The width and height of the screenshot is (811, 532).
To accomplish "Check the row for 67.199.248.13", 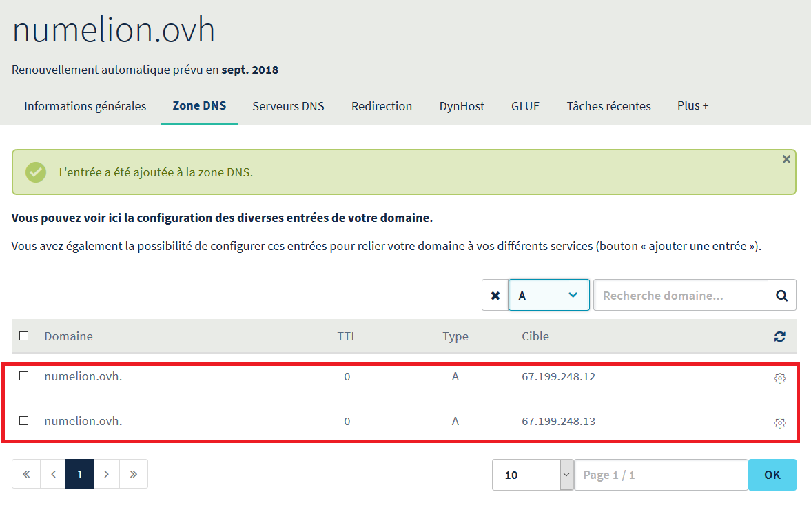I will tap(24, 420).
